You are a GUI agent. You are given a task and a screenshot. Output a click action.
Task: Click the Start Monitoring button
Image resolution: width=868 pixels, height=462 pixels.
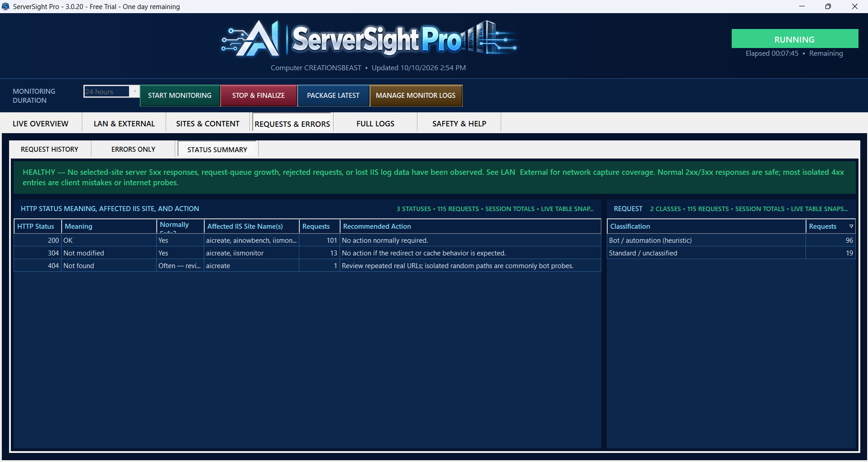click(x=180, y=96)
